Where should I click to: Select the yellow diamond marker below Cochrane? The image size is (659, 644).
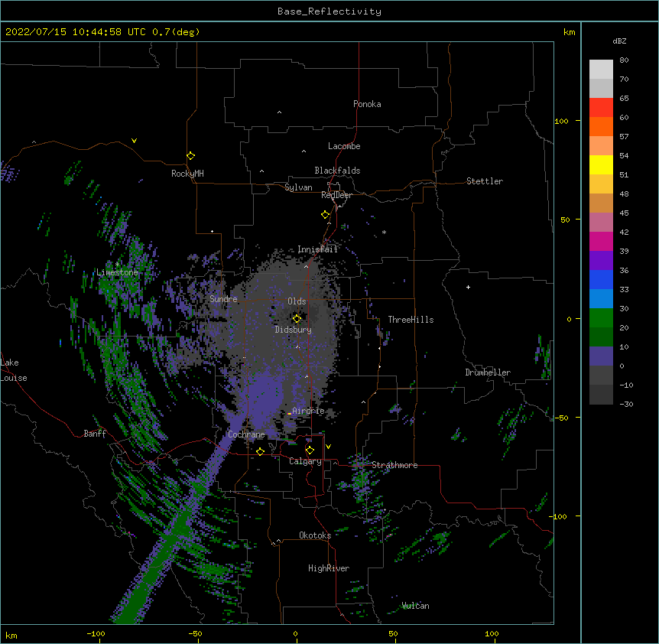click(260, 451)
